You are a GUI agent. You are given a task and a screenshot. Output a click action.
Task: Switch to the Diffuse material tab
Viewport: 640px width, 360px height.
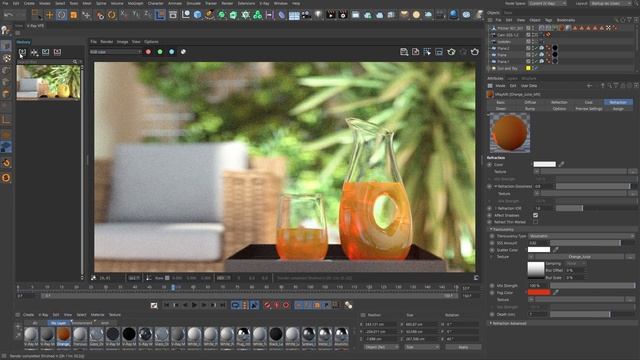(x=530, y=102)
